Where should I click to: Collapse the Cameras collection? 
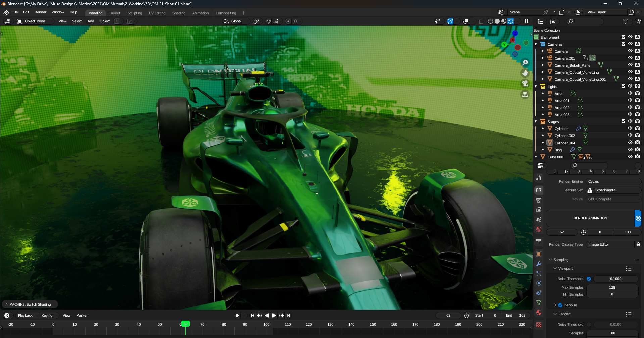(x=536, y=44)
